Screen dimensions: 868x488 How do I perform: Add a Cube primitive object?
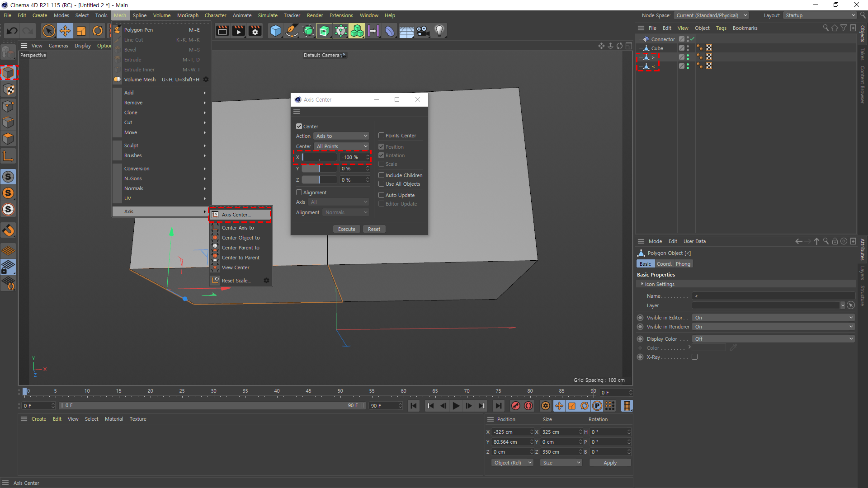(x=275, y=31)
